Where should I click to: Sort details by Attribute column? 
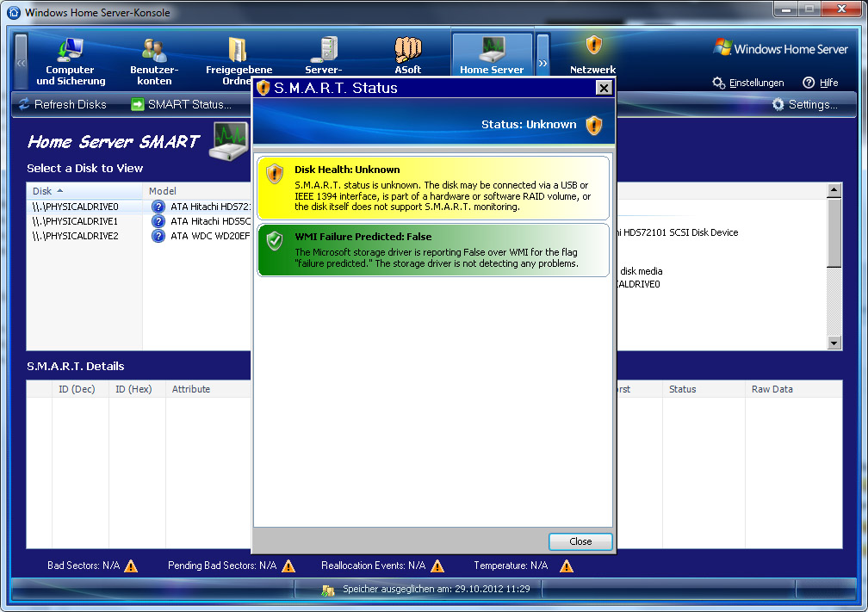coord(208,389)
